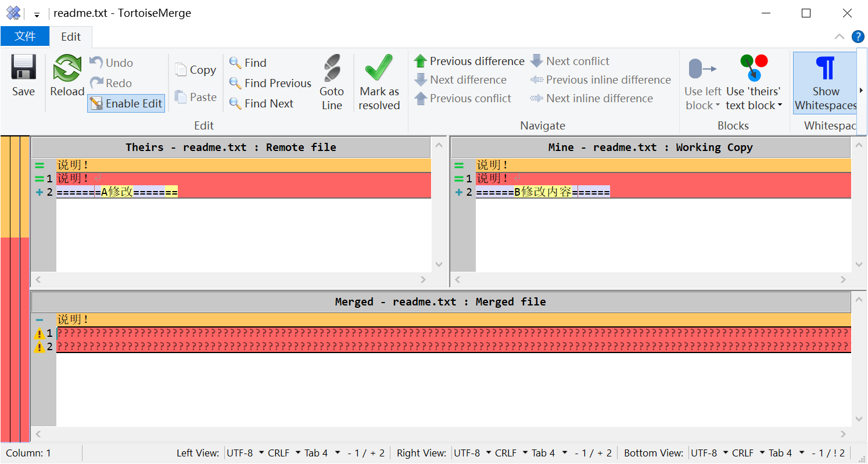Image resolution: width=868 pixels, height=464 pixels.
Task: Click the Merged pane header title
Action: click(440, 302)
